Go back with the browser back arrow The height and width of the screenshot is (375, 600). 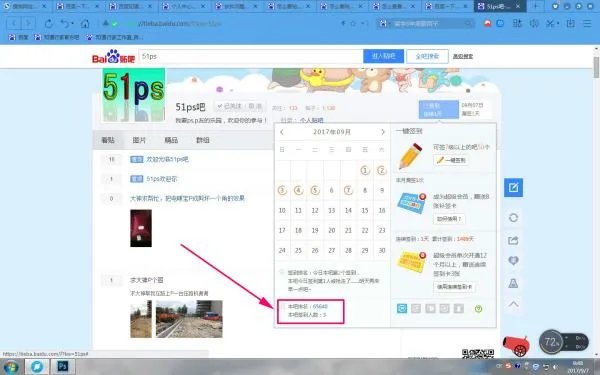(14, 24)
